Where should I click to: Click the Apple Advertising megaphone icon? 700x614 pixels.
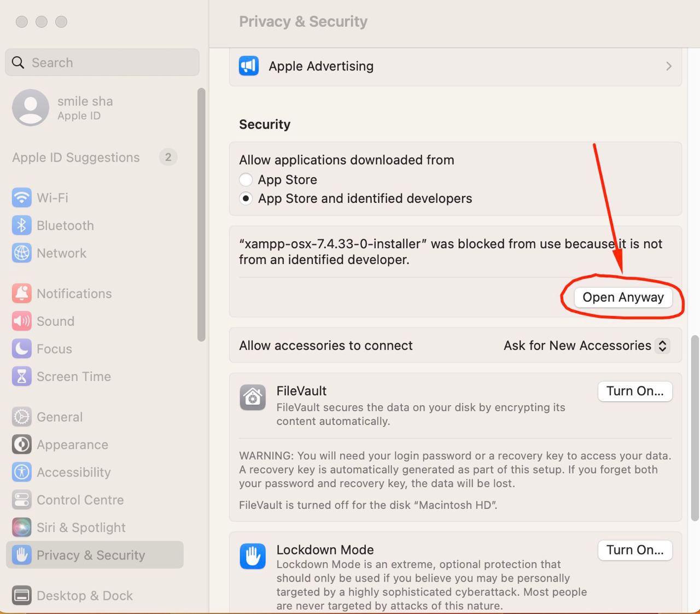[249, 66]
